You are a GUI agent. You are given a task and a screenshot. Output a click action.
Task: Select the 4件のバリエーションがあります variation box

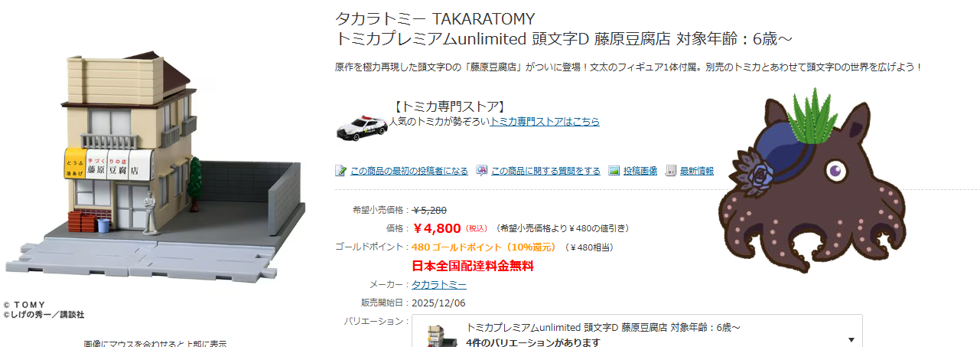637,331
